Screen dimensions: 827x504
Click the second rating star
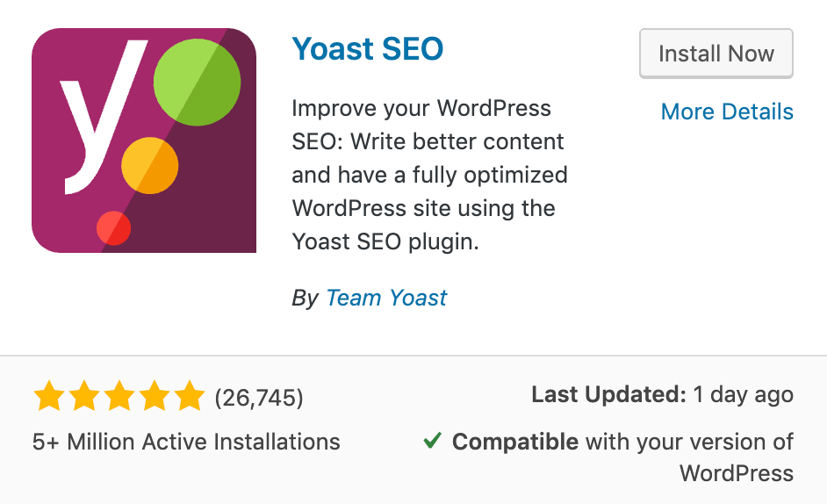click(84, 396)
